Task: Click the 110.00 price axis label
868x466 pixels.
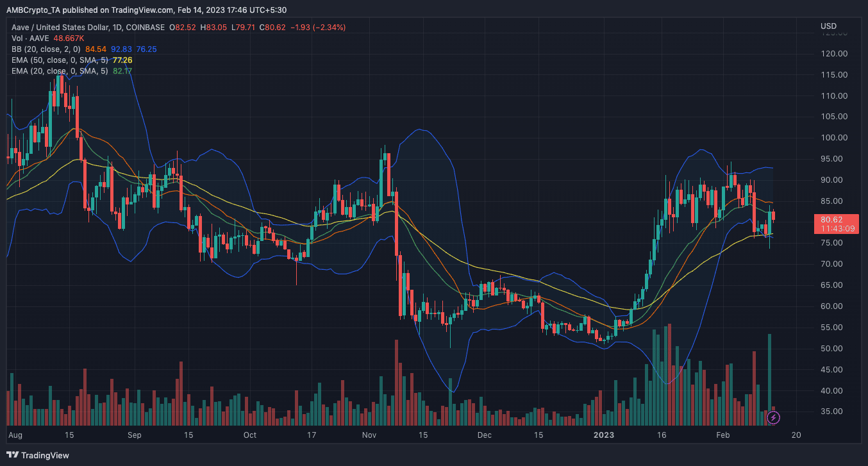Action: click(834, 96)
